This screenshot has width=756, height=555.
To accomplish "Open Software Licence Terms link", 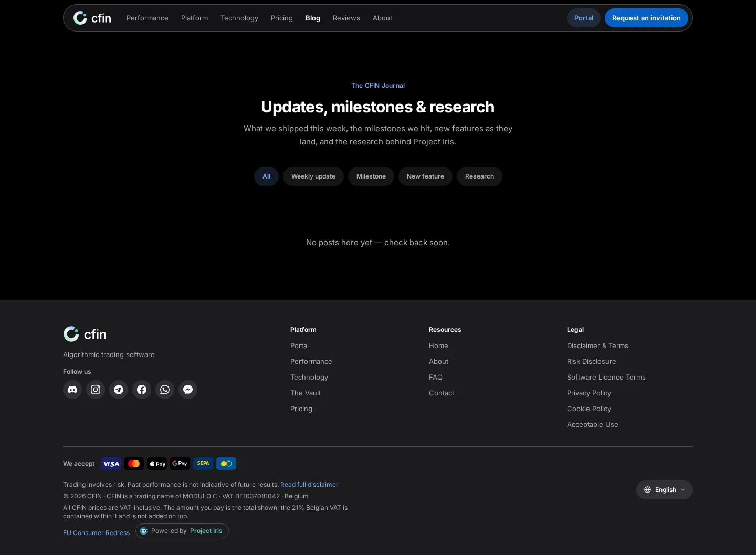I will [x=606, y=377].
